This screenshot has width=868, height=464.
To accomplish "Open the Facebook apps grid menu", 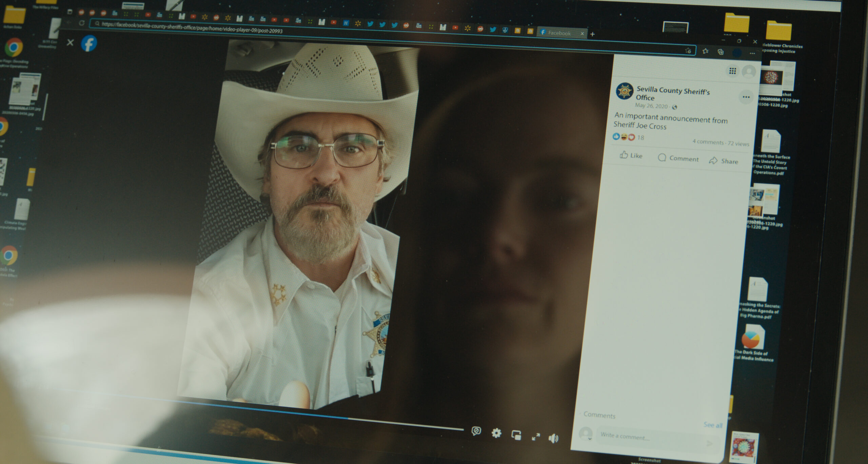I will (732, 71).
